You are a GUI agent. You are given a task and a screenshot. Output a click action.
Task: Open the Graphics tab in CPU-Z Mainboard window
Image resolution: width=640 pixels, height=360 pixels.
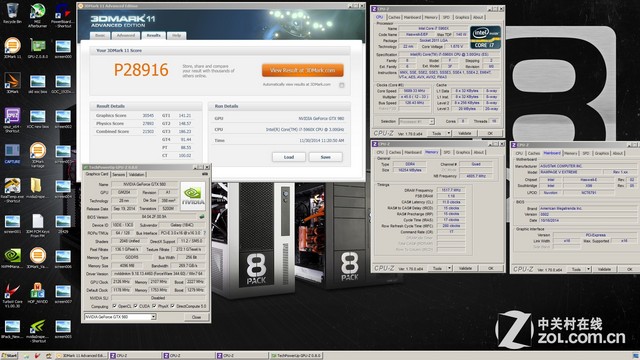pyautogui.click(x=602, y=153)
